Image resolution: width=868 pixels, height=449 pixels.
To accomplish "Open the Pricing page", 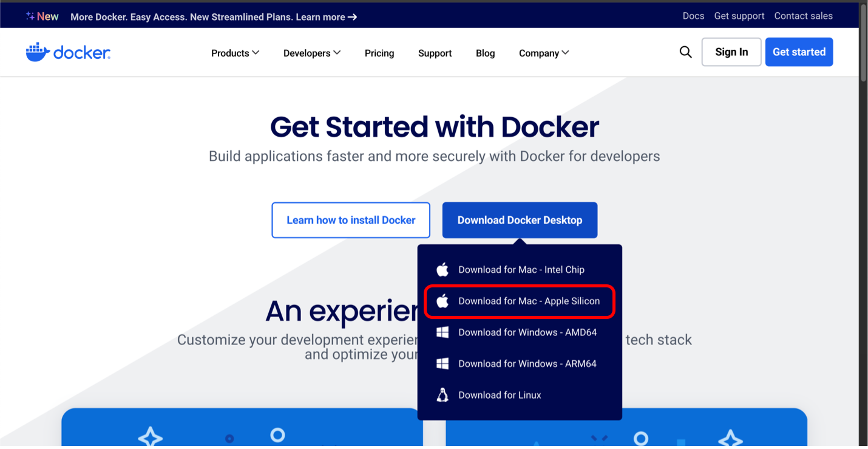I will 379,53.
